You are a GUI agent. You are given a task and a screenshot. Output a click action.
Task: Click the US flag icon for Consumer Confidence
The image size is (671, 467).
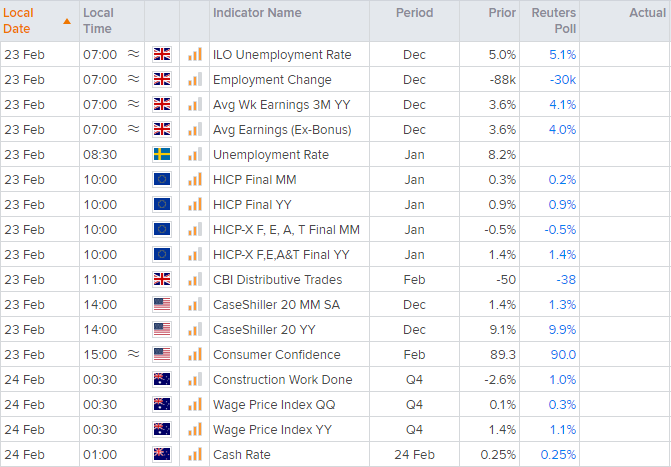pyautogui.click(x=162, y=355)
